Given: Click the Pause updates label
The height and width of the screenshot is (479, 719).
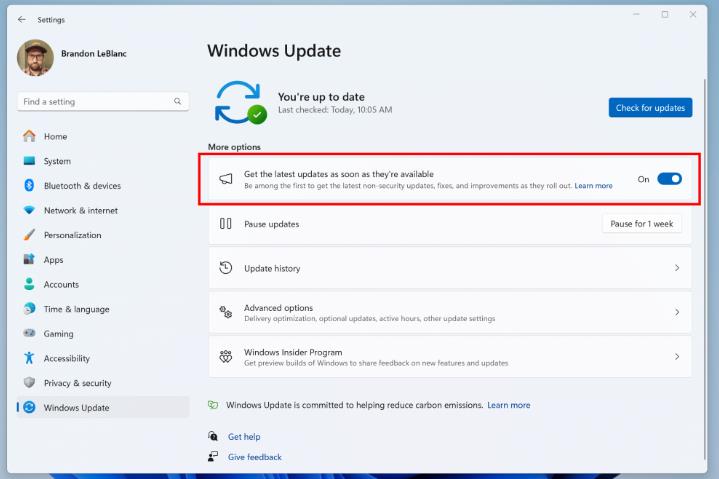Looking at the screenshot, I should point(271,224).
